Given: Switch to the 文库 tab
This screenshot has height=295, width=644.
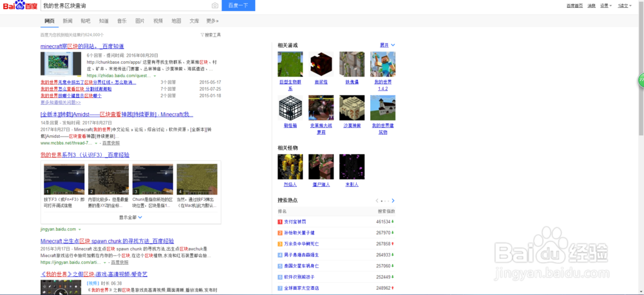Looking at the screenshot, I should pyautogui.click(x=194, y=21).
